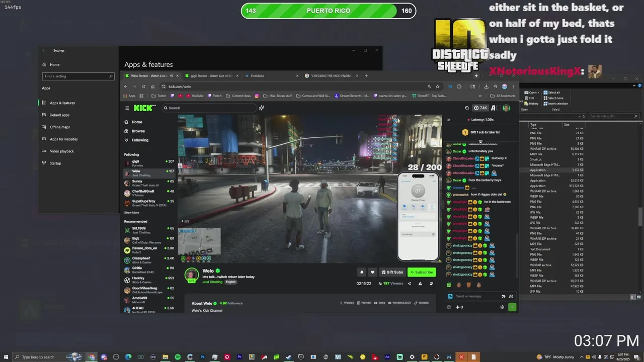This screenshot has height=362, width=644.
Task: Open the emote picker beside message field
Action: tap(504, 296)
